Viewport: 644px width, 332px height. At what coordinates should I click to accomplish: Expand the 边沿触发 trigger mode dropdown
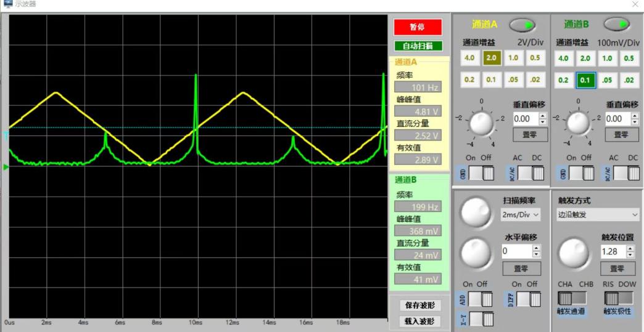pos(597,215)
